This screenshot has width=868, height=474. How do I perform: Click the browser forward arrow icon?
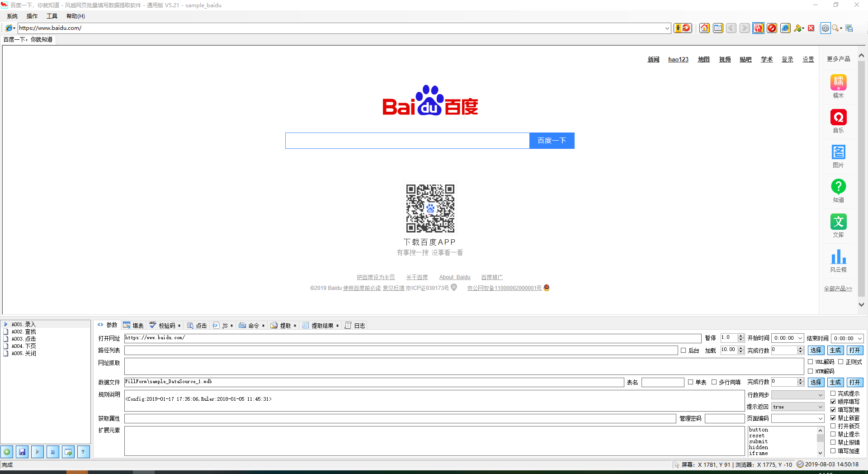pos(745,28)
